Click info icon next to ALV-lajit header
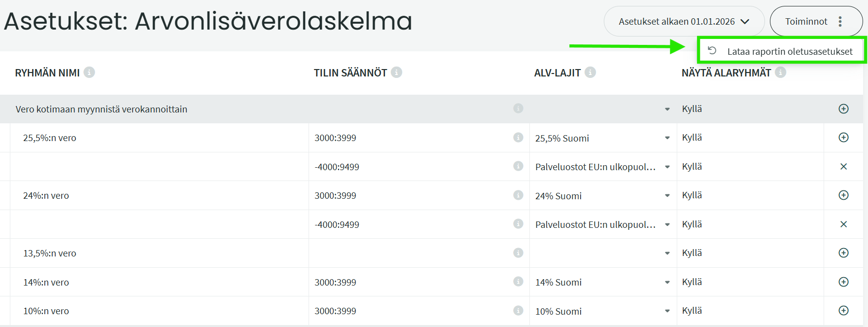This screenshot has width=868, height=327. click(590, 73)
